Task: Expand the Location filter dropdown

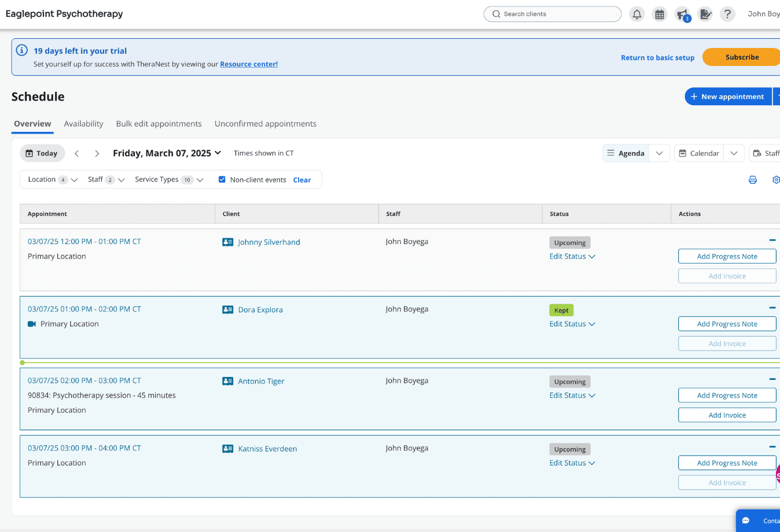Action: pos(53,180)
